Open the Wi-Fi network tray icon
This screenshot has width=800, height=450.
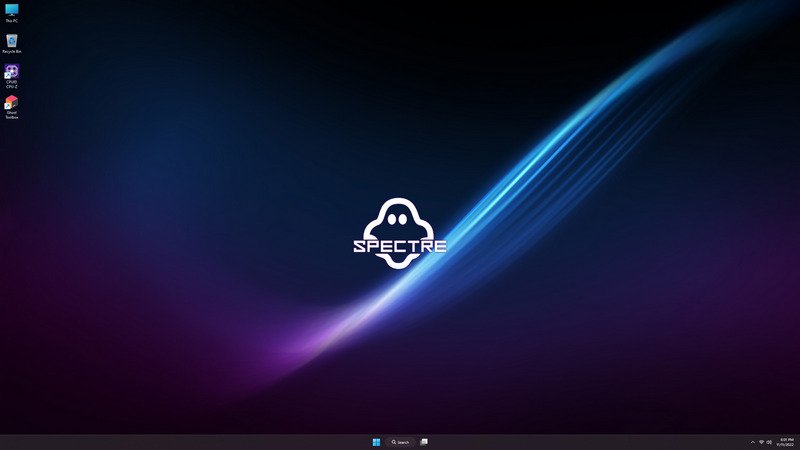pyautogui.click(x=761, y=442)
